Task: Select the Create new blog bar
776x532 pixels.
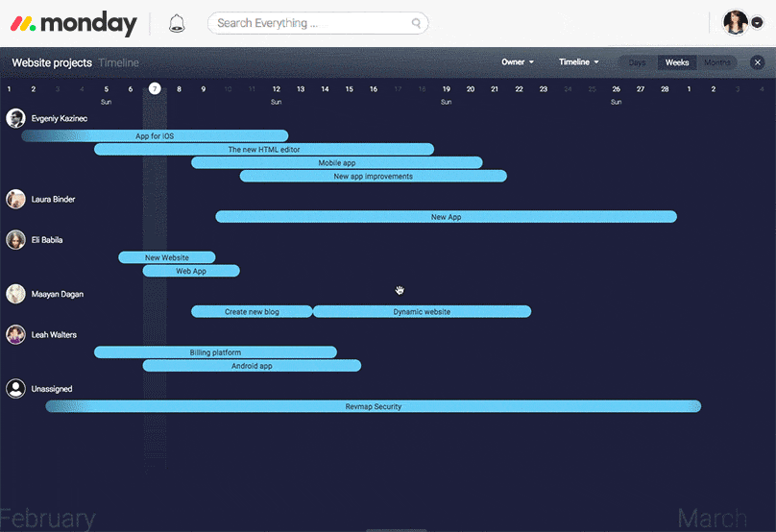Action: (252, 311)
